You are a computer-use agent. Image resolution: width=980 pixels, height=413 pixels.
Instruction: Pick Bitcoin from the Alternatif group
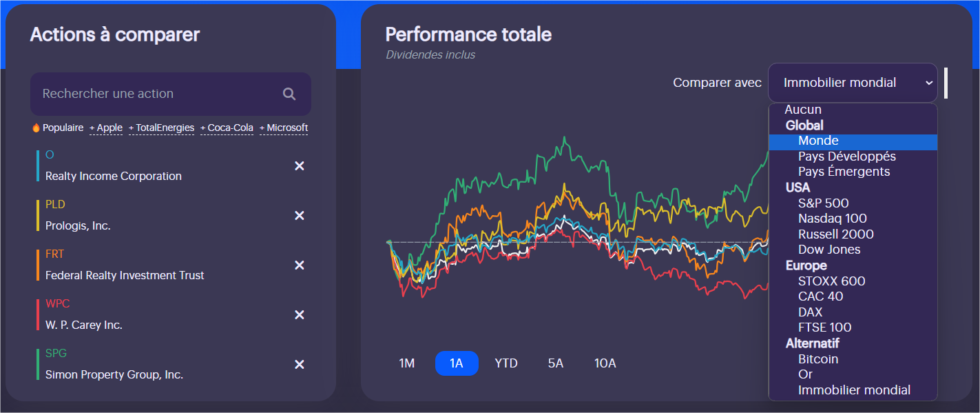pyautogui.click(x=818, y=359)
